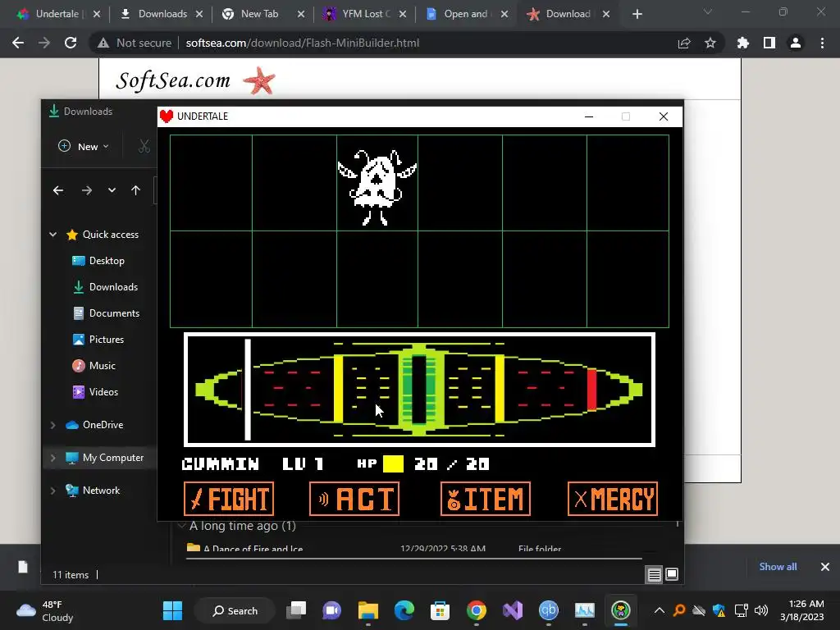Open File Explorer from taskbar
Viewport: 840px width, 630px height.
368,610
